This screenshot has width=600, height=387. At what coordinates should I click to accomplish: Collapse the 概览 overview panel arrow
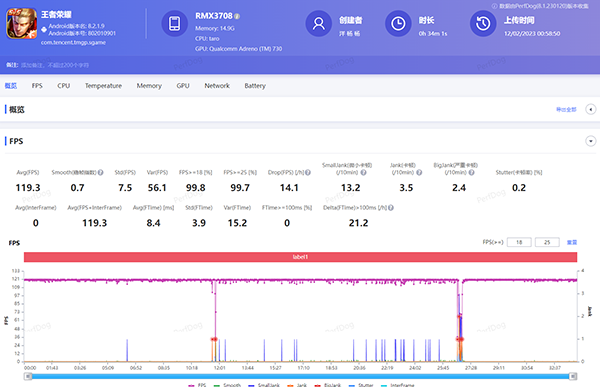(590, 109)
